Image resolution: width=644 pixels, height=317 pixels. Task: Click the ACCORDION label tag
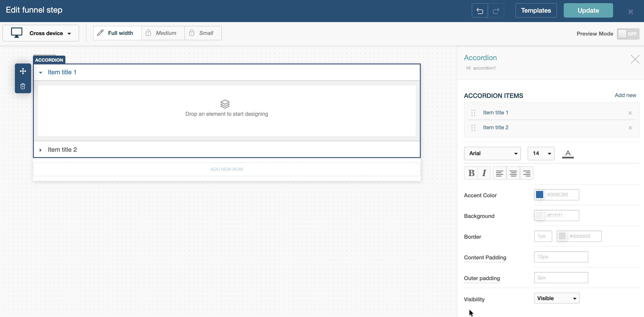point(49,60)
